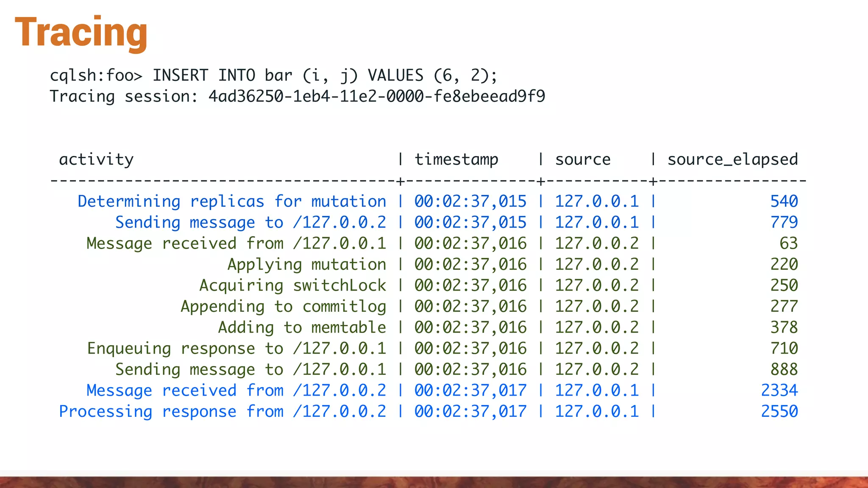The width and height of the screenshot is (868, 488).
Task: Select the "Acquiring switchLock" activity
Action: coord(293,285)
